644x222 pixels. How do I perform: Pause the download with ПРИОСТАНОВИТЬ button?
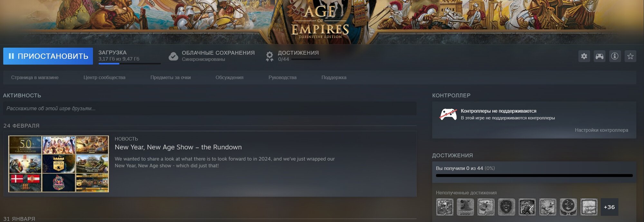[48, 56]
